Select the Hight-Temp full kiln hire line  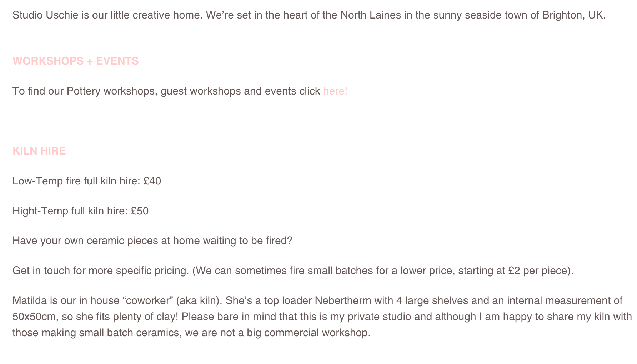click(81, 211)
